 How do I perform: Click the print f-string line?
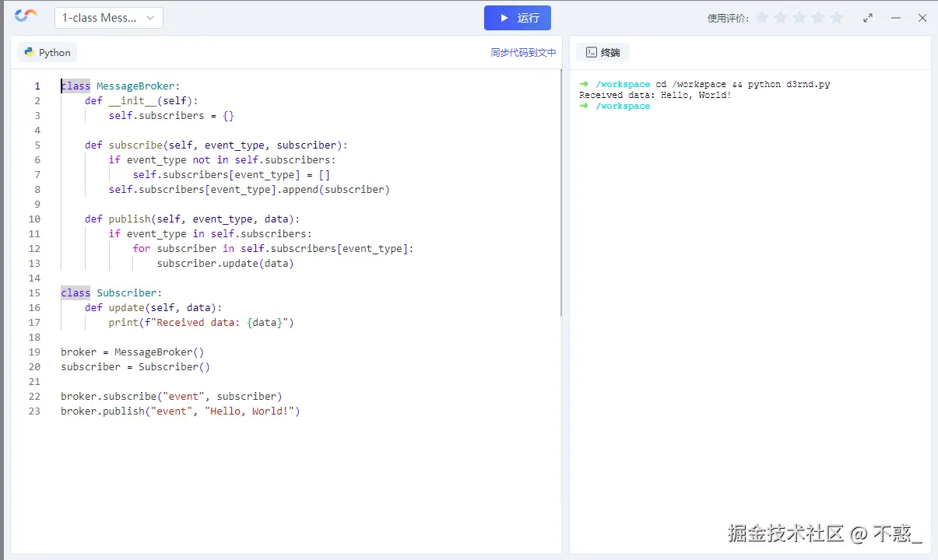pos(201,323)
